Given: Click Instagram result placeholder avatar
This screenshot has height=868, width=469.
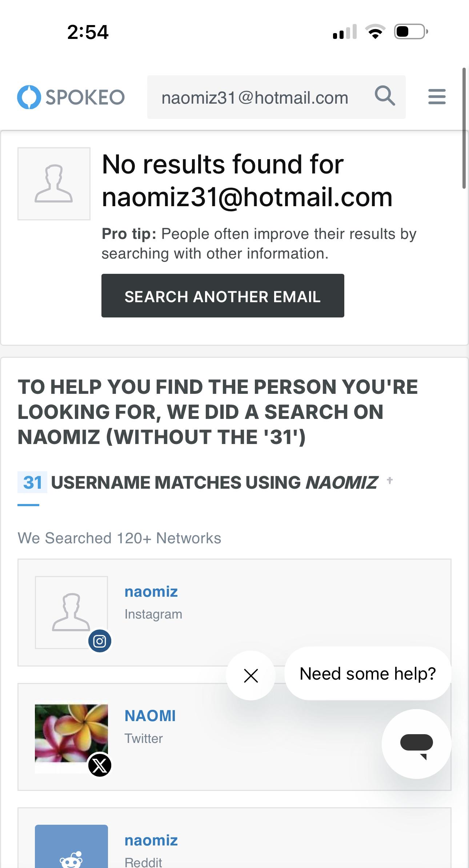Looking at the screenshot, I should point(71,612).
